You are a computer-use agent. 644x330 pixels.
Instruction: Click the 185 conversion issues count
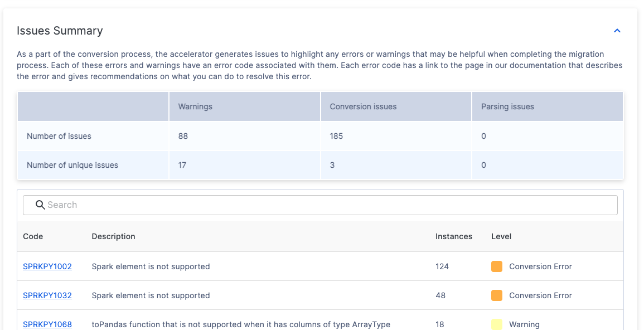pyautogui.click(x=336, y=136)
